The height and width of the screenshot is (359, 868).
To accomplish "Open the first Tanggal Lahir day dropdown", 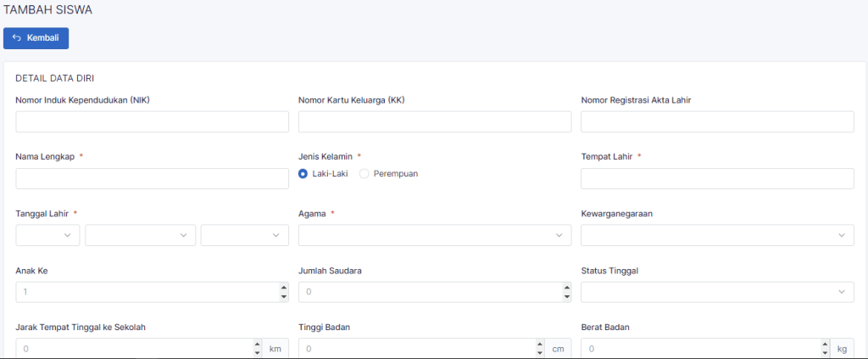I will click(47, 235).
